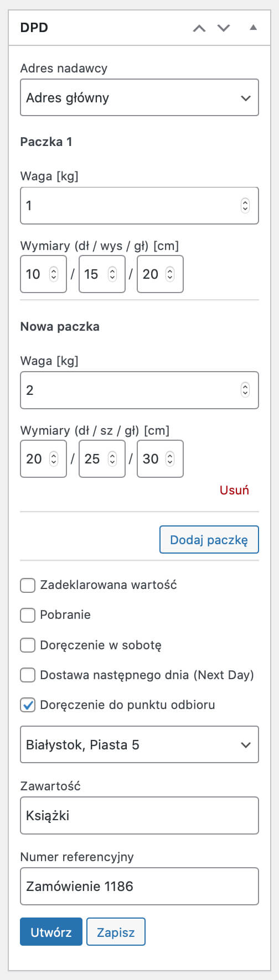The image size is (279, 980).
Task: Enable the Pobranie checkbox
Action: coord(28,615)
